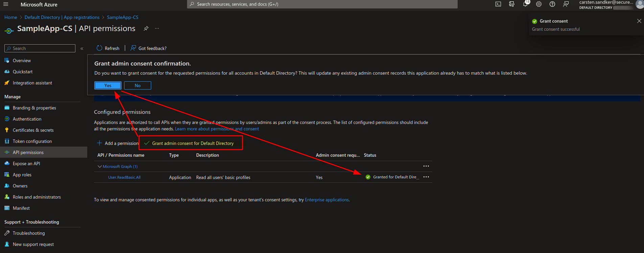
Task: Click Granted for Default Directory status text
Action: [x=396, y=177]
